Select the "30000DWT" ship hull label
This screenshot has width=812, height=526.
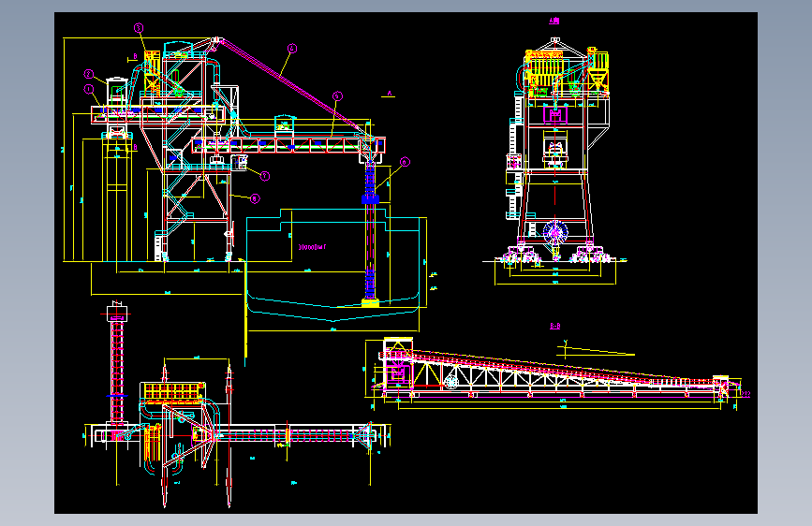(312, 247)
